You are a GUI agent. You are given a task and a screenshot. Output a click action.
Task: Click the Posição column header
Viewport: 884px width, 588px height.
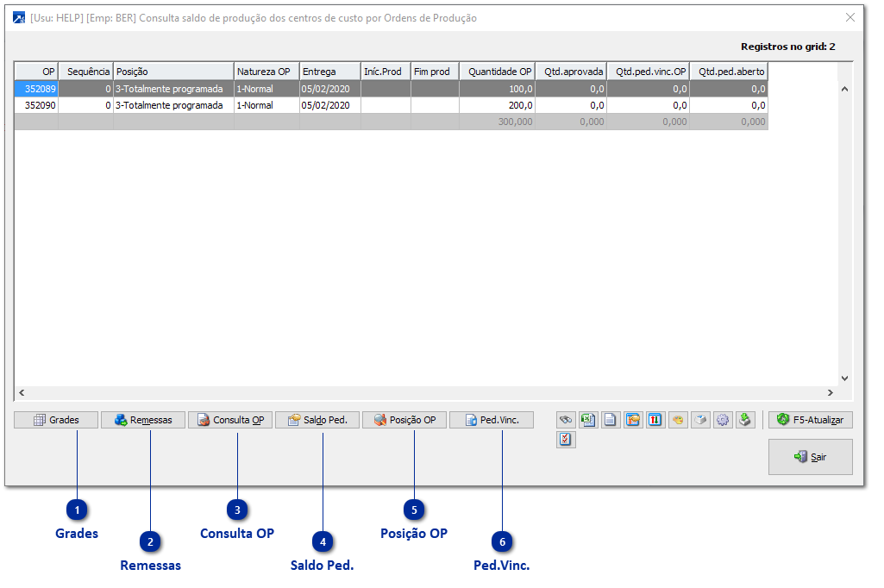(173, 72)
